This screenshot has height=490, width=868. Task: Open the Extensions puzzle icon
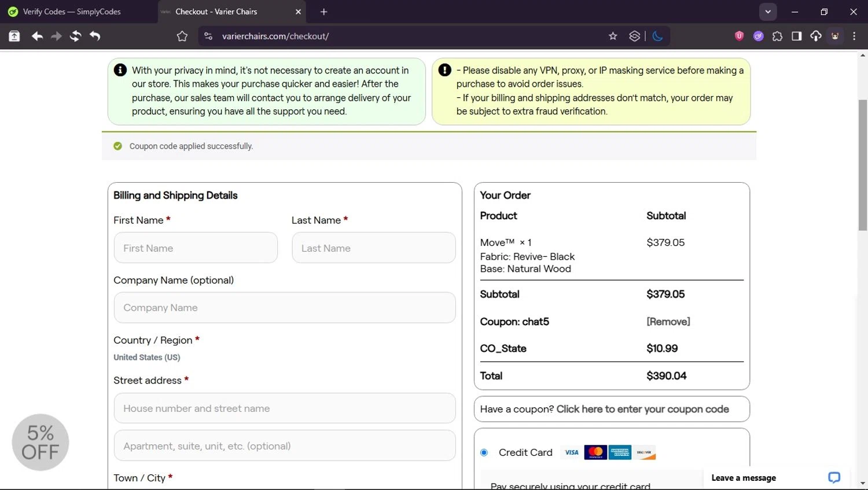pos(778,36)
